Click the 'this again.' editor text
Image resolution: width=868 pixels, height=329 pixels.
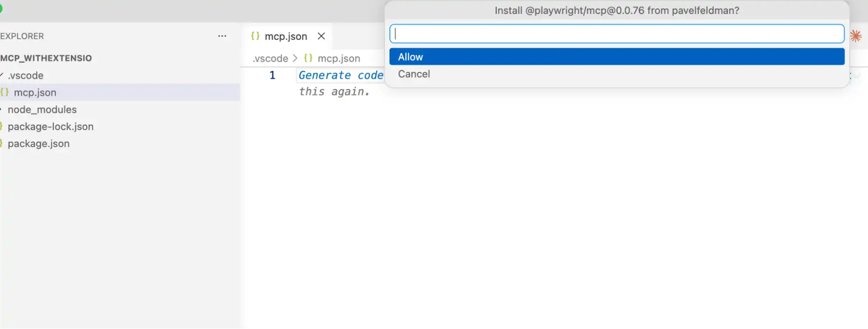click(x=334, y=92)
